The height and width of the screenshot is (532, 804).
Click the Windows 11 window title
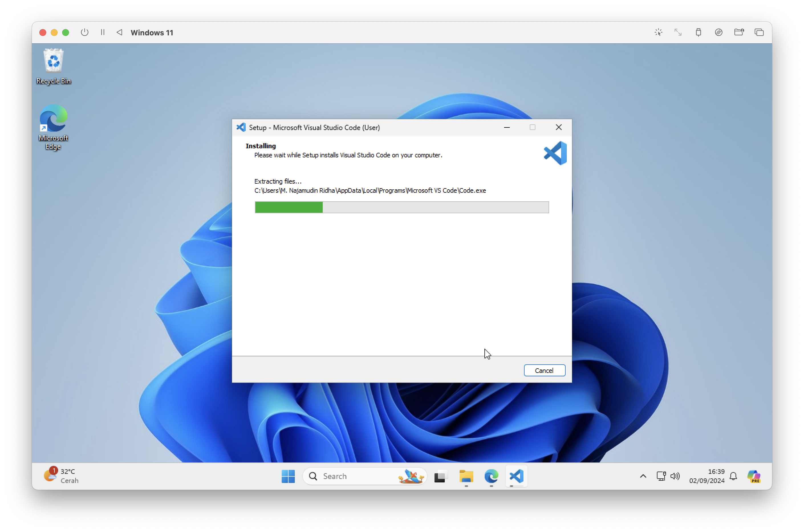point(152,33)
